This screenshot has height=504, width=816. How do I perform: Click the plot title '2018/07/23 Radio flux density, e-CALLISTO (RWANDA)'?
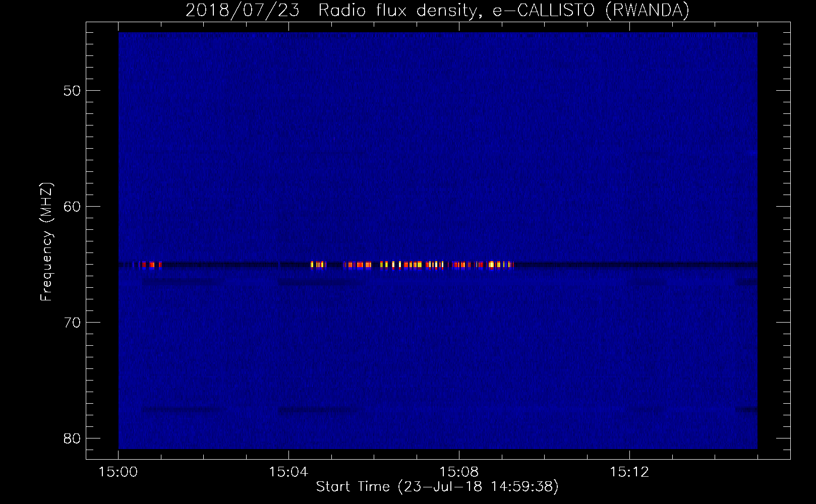tap(437, 10)
